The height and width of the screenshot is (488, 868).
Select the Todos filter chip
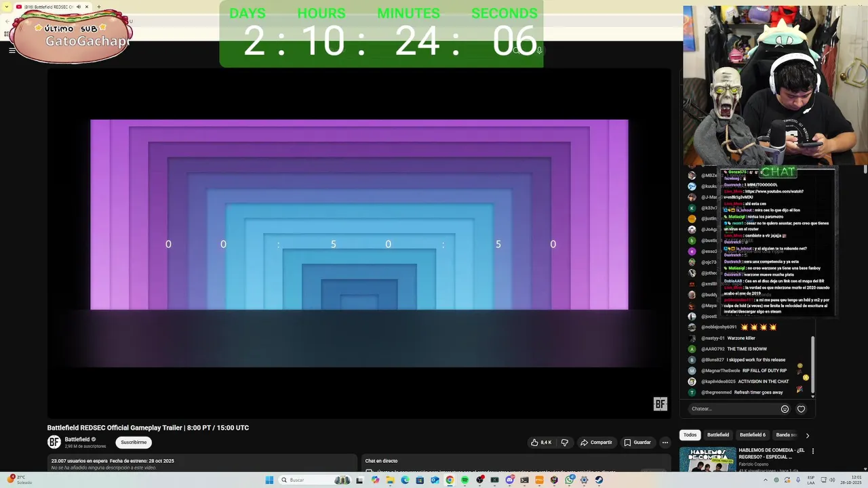pyautogui.click(x=690, y=435)
